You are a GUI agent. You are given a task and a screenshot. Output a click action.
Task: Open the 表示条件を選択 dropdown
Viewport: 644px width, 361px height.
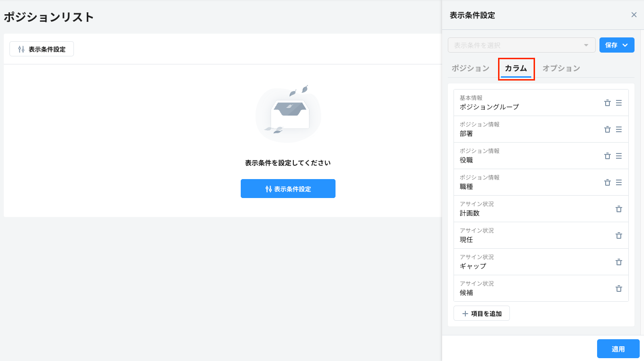click(521, 45)
